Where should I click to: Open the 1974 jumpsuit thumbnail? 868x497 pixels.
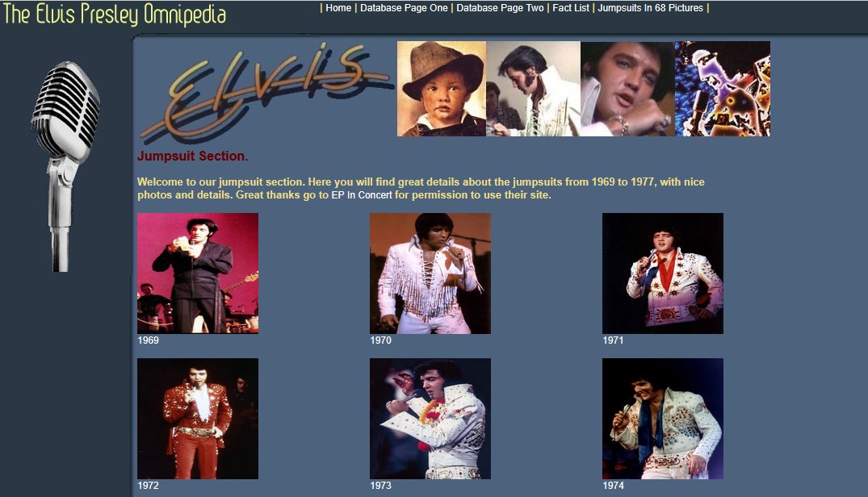(x=663, y=419)
